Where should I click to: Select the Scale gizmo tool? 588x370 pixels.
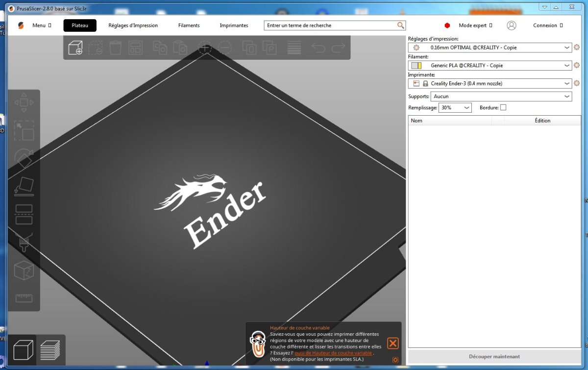click(24, 131)
